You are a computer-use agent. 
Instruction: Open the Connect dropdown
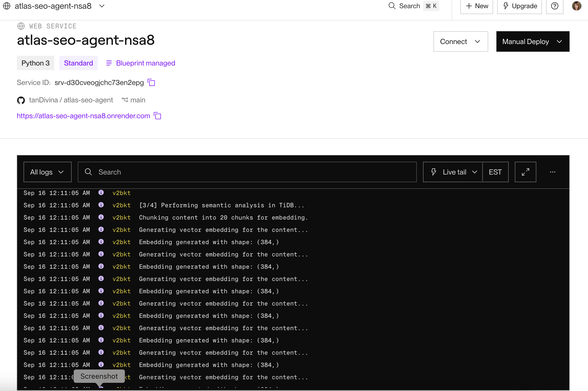pos(460,41)
